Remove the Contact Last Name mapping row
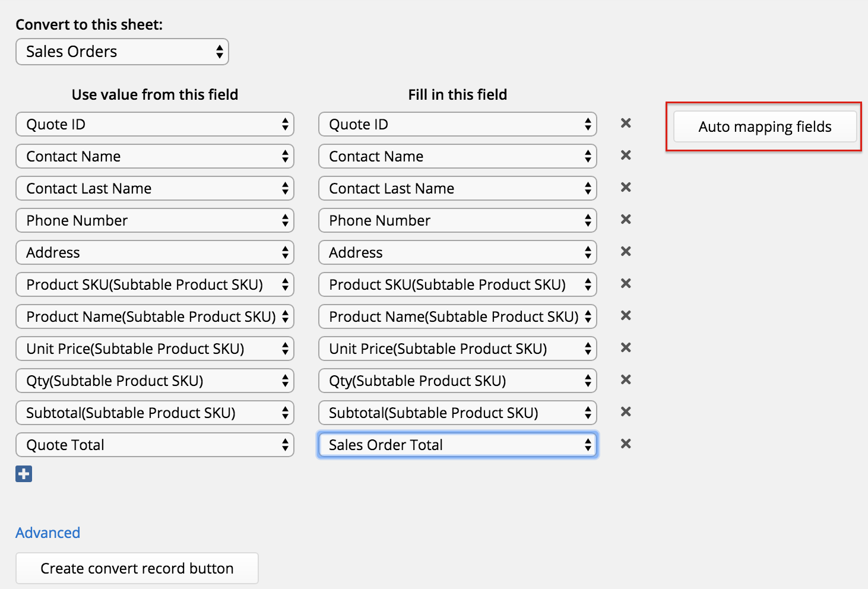This screenshot has height=589, width=868. pos(626,188)
